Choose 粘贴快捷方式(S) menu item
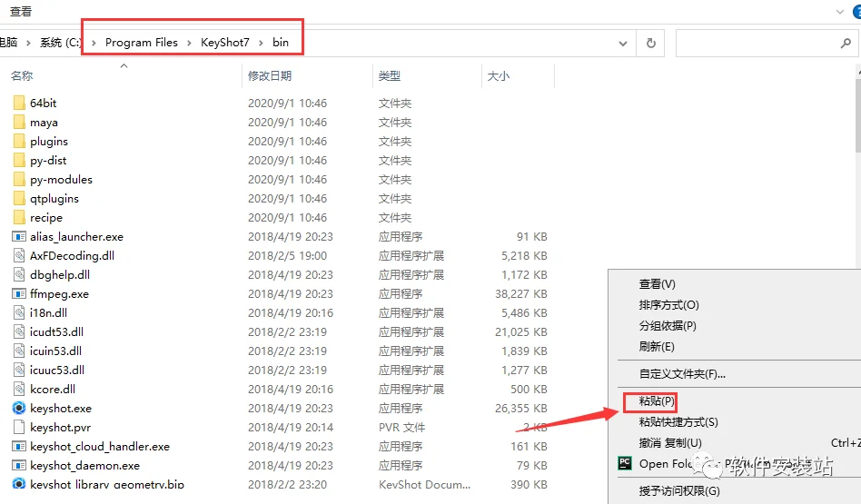The height and width of the screenshot is (504, 861). (x=678, y=421)
